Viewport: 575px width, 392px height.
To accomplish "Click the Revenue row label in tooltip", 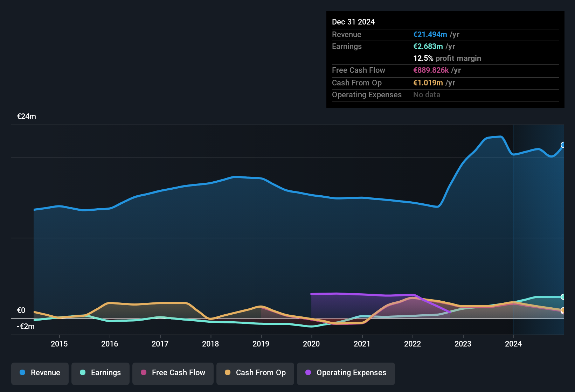I will (347, 35).
